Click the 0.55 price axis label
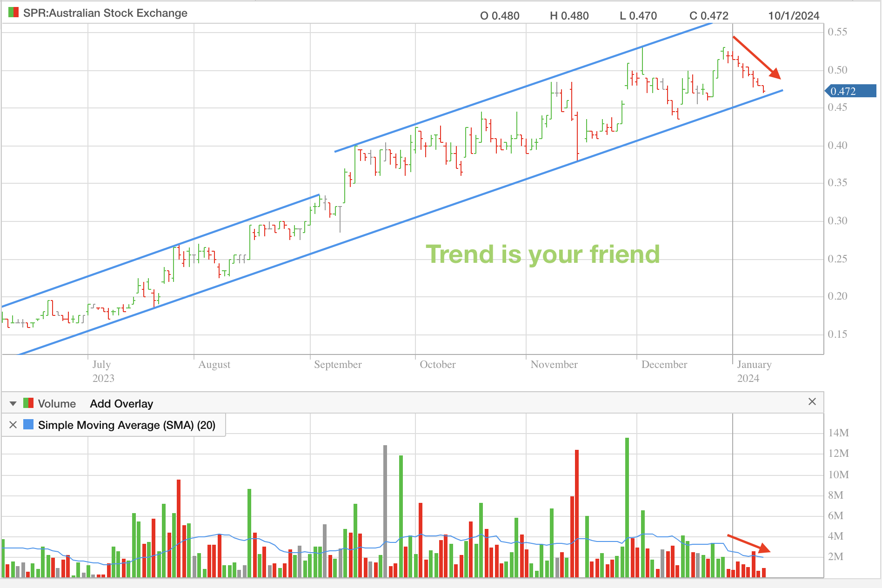Viewport: 882px width, 588px height. pos(837,32)
